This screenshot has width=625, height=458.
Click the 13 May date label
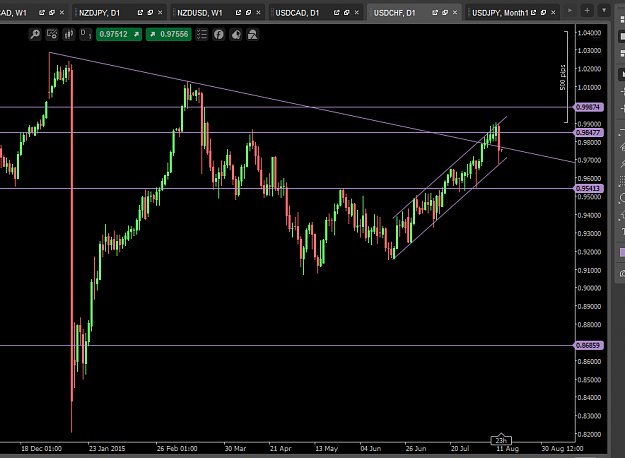tap(326, 448)
